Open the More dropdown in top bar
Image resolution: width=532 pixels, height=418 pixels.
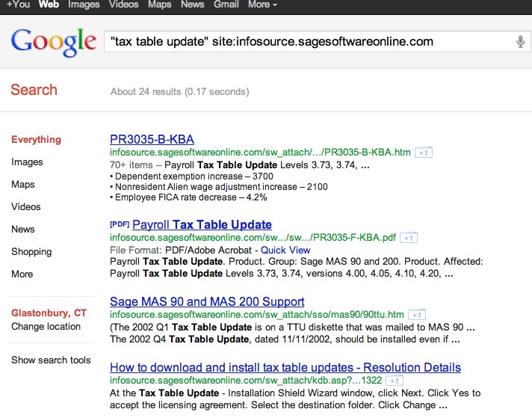262,4
